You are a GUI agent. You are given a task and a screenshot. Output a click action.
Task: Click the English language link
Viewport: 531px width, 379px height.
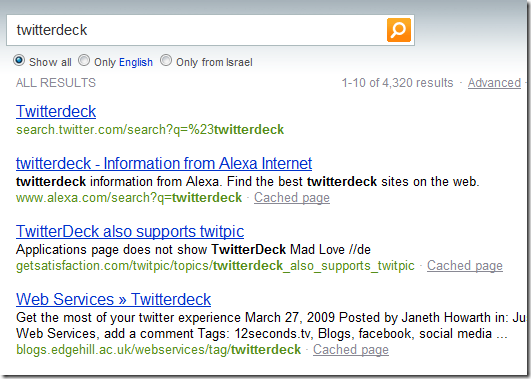[136, 62]
